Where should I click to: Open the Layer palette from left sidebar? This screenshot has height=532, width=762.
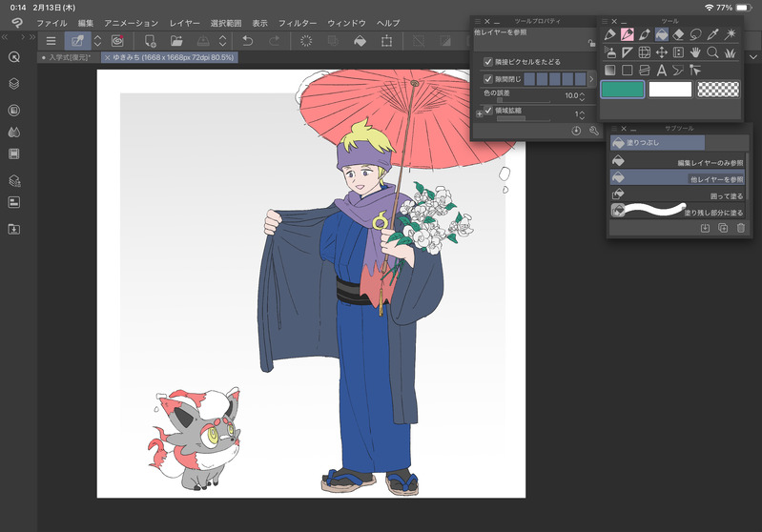[x=14, y=84]
